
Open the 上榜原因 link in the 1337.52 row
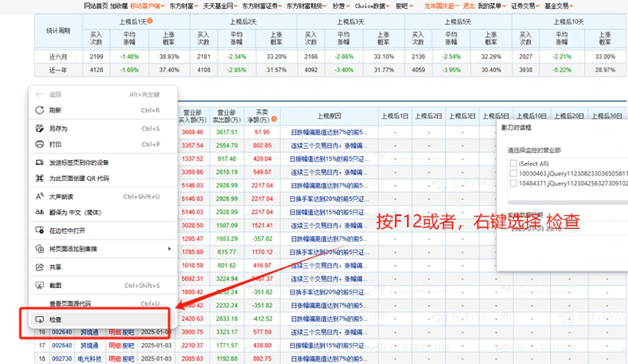329,159
